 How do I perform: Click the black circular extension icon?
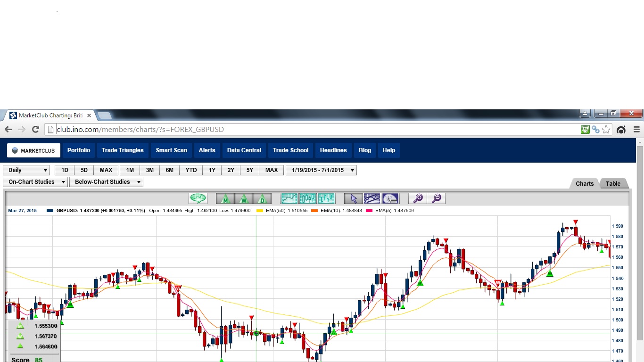[621, 130]
